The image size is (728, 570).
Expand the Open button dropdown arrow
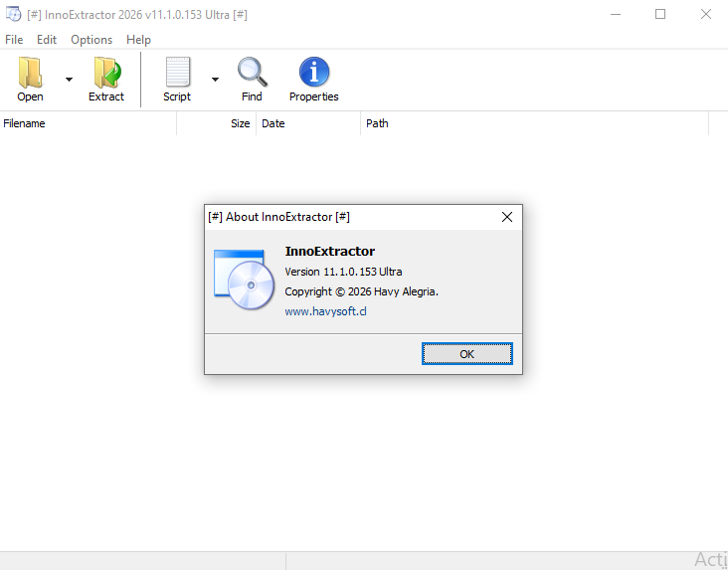coord(69,80)
